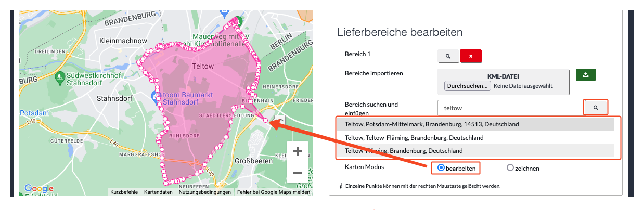Click the Google logo on the map
Image resolution: width=644 pixels, height=220 pixels.
pos(38,188)
